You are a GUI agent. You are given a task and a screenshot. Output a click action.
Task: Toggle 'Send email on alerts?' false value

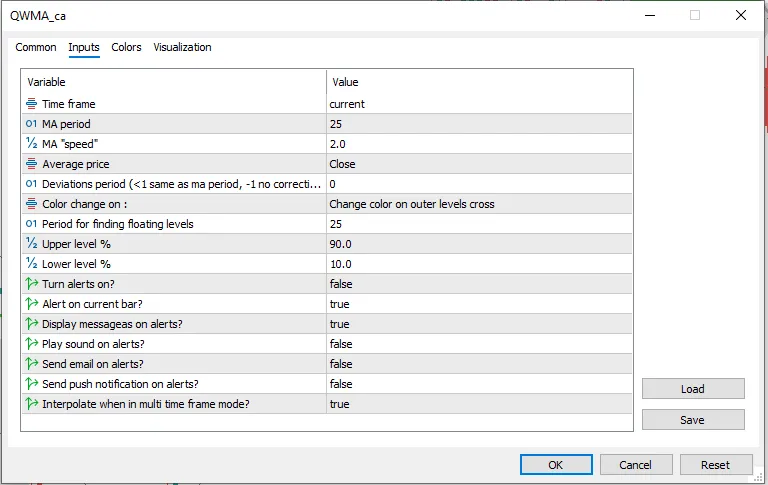coord(479,364)
